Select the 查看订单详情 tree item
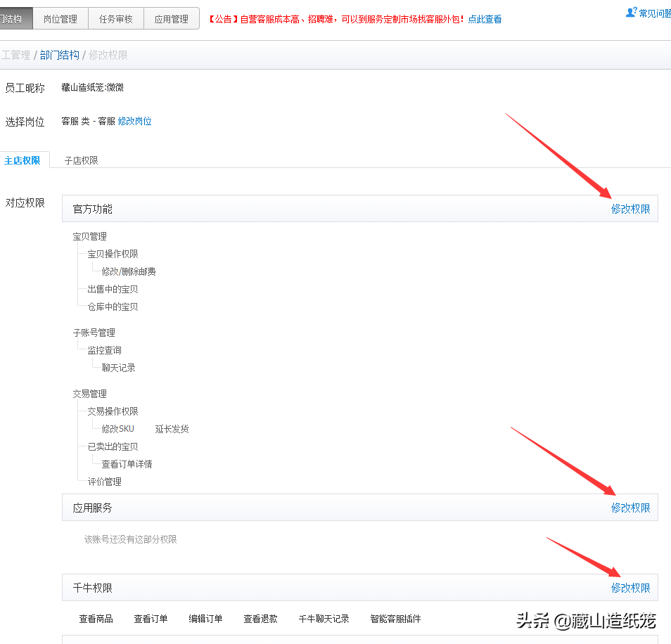671x644 pixels. coord(127,464)
